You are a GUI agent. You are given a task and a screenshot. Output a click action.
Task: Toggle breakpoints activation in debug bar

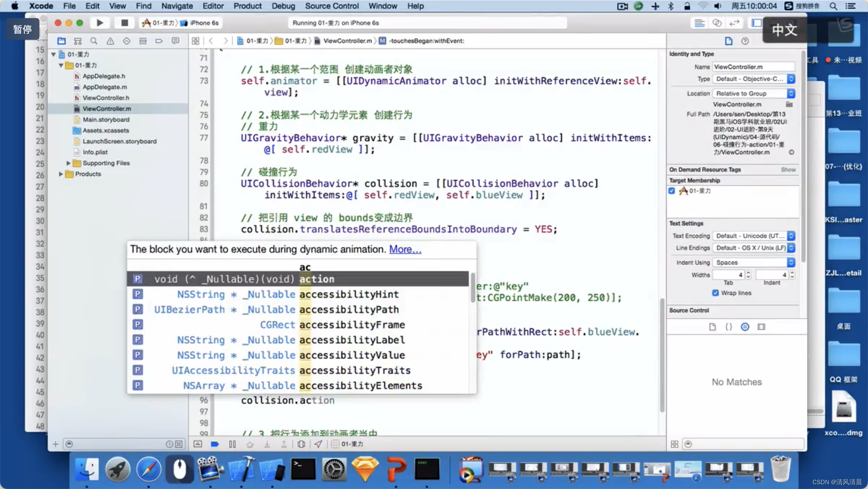coord(215,444)
